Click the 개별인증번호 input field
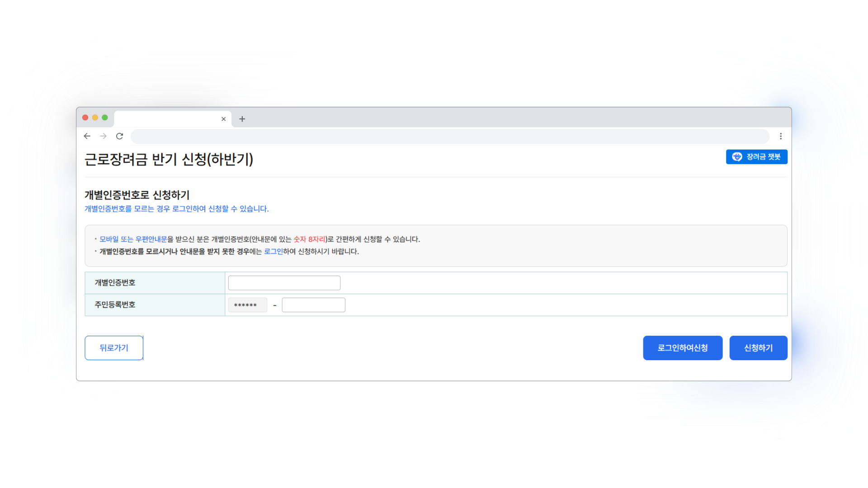The width and height of the screenshot is (868, 488). (284, 283)
